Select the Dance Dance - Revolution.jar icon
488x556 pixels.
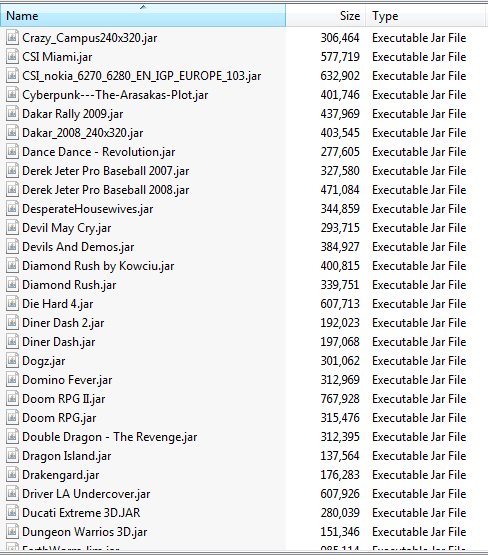click(x=12, y=152)
